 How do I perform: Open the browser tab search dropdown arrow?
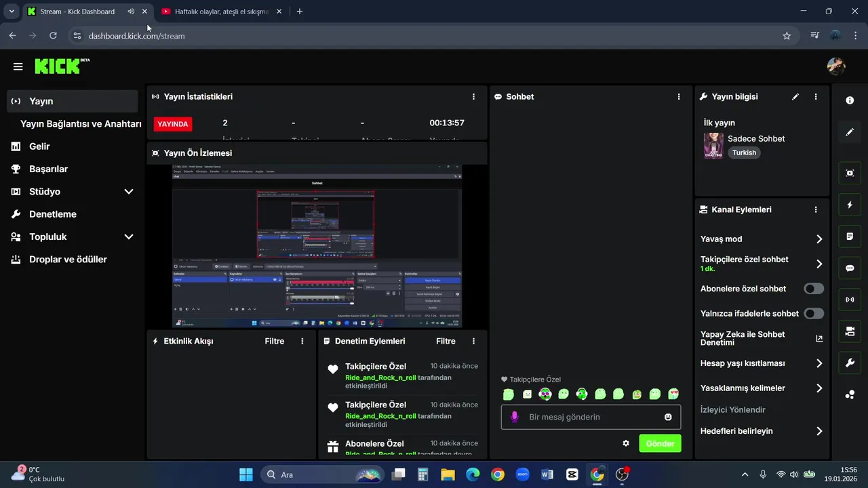(12, 12)
